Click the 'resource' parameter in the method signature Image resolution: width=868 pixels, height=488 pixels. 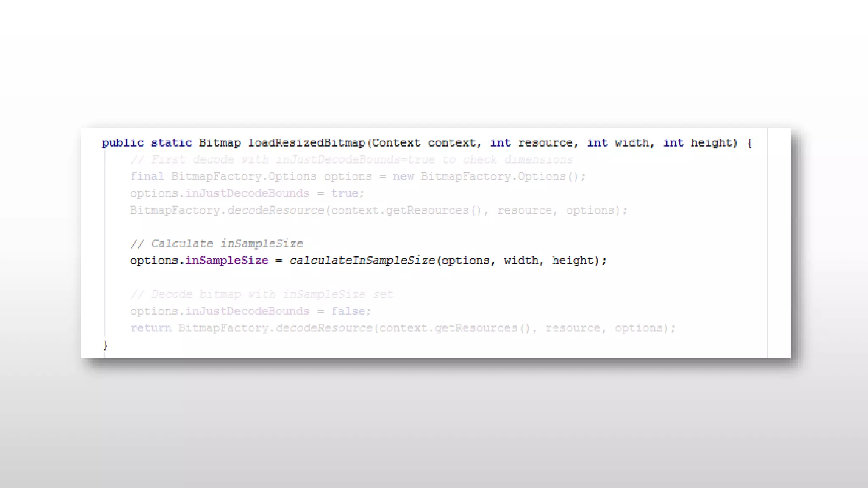tap(545, 143)
